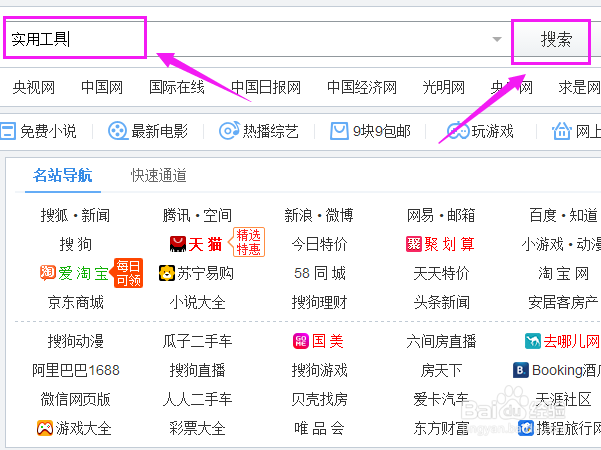Open the 热播综艺 link
Viewport: 601px width, 450px height.
tap(271, 131)
